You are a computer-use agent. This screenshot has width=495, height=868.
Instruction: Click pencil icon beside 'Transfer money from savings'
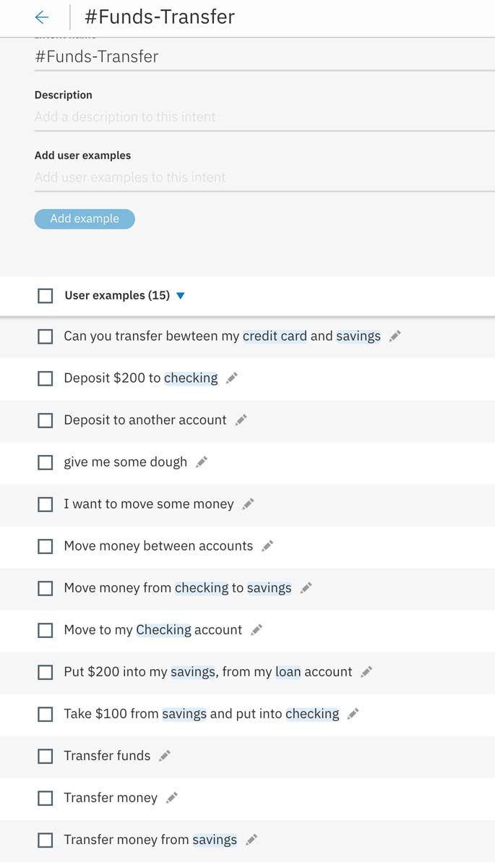[251, 840]
